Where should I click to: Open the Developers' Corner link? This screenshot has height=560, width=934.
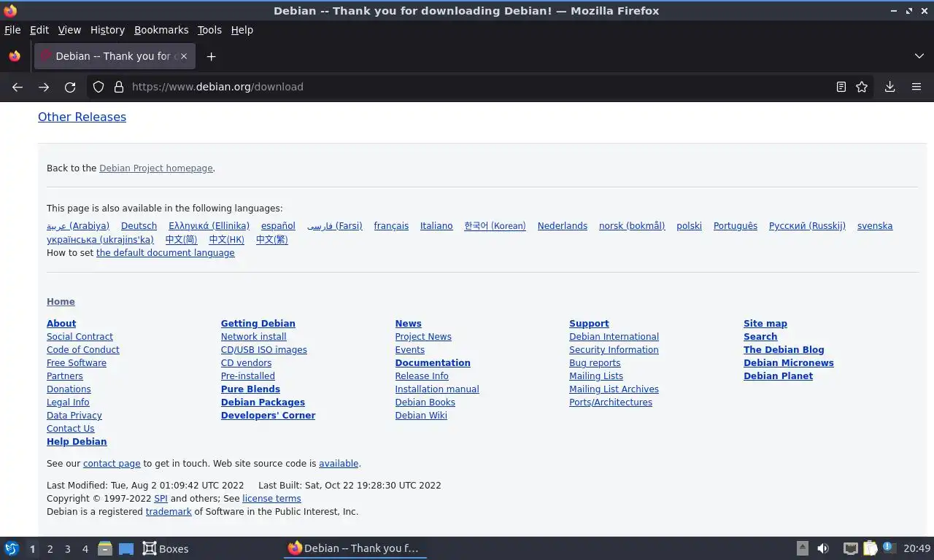[268, 416]
